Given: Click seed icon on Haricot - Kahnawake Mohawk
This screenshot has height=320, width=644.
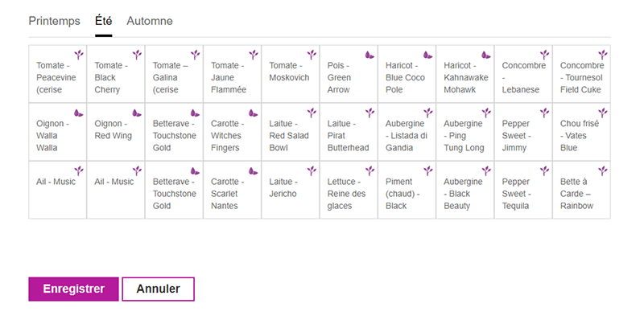Looking at the screenshot, I should tap(486, 55).
